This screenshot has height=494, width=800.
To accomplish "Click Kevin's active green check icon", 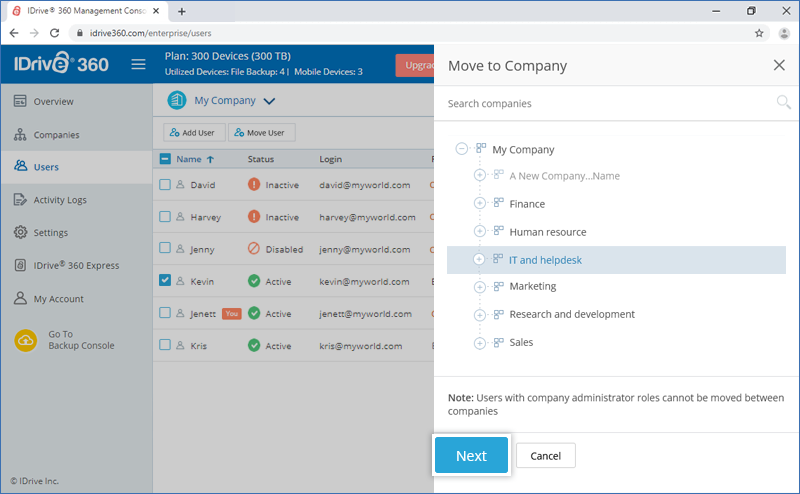I will tap(254, 281).
